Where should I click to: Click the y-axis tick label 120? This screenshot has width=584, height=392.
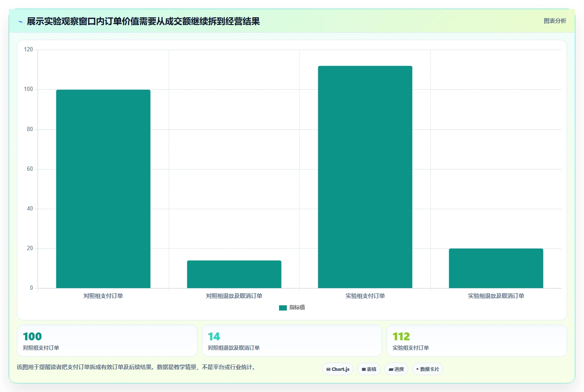[28, 50]
